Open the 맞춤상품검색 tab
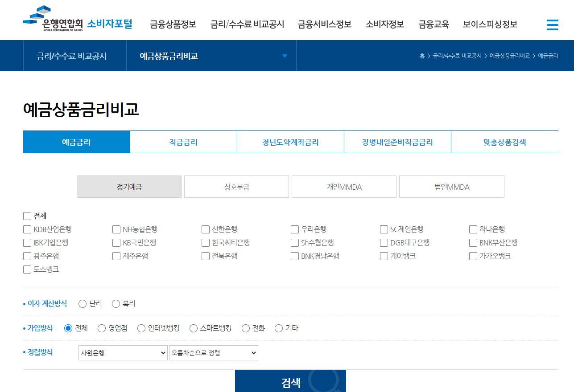Image resolution: width=574 pixels, height=392 pixels. [504, 142]
